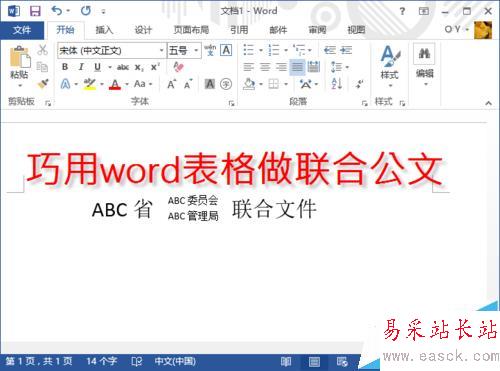Switch to 设计 tab

[x=143, y=30]
